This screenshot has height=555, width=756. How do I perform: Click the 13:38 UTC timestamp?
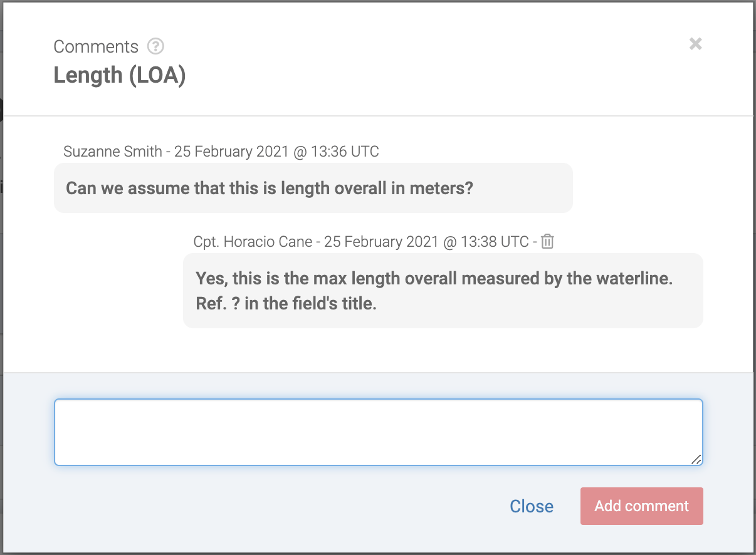coord(426,242)
